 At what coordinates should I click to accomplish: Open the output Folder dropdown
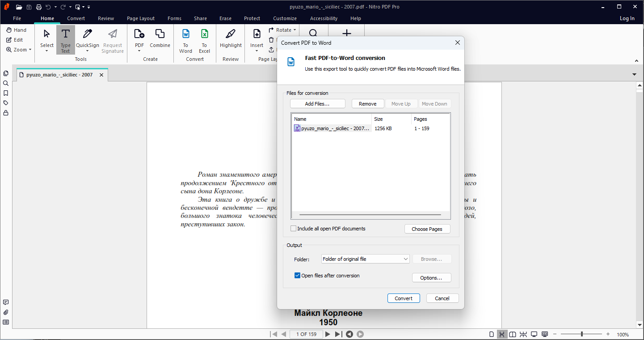pos(365,259)
